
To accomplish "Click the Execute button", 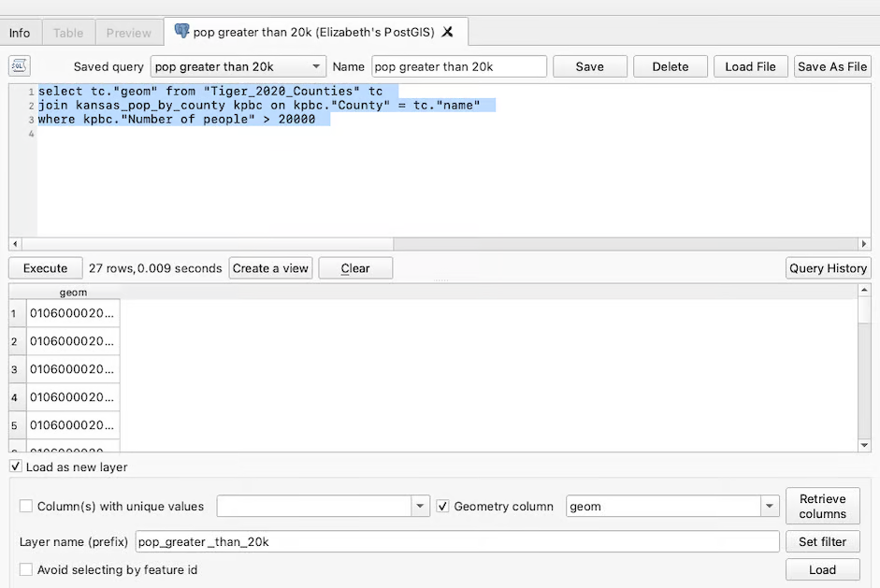I will coord(46,268).
